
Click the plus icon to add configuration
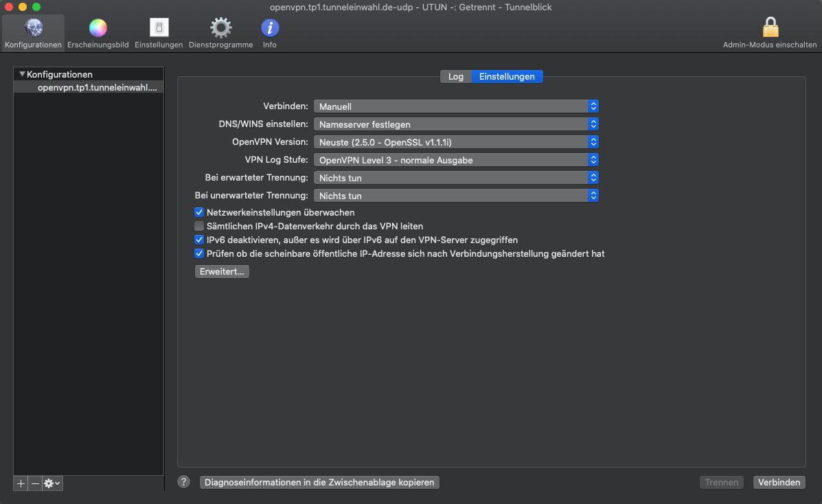pyautogui.click(x=21, y=483)
